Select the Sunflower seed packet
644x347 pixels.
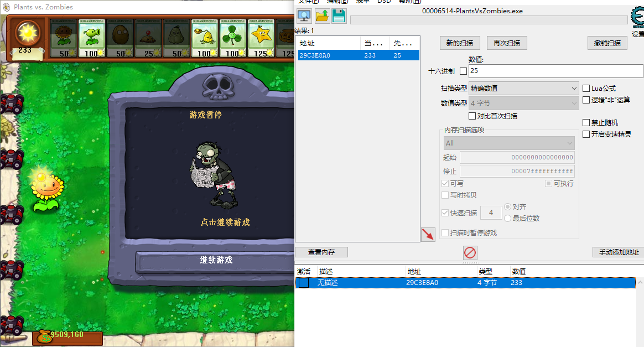coord(64,38)
